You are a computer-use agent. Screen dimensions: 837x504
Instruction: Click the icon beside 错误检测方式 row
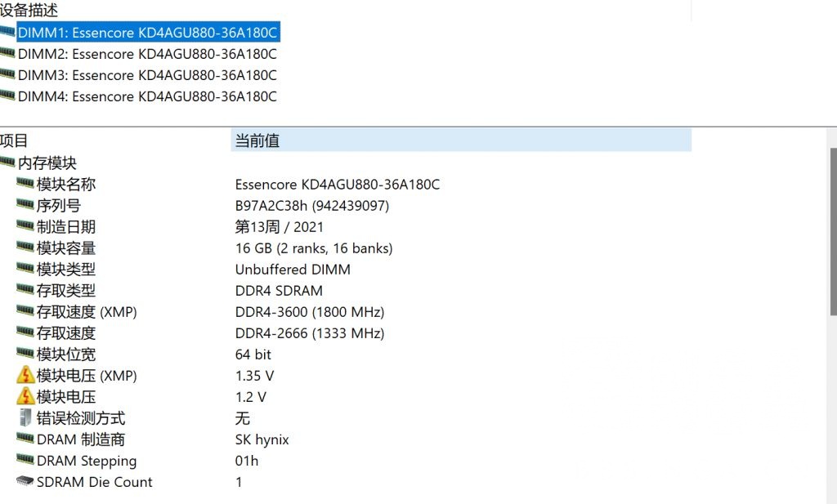(25, 418)
